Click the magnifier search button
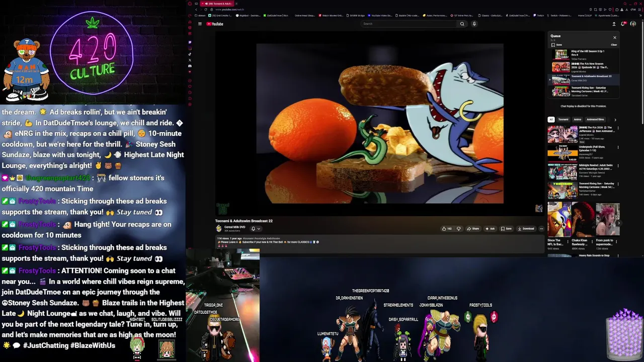This screenshot has width=644, height=362. [x=462, y=24]
